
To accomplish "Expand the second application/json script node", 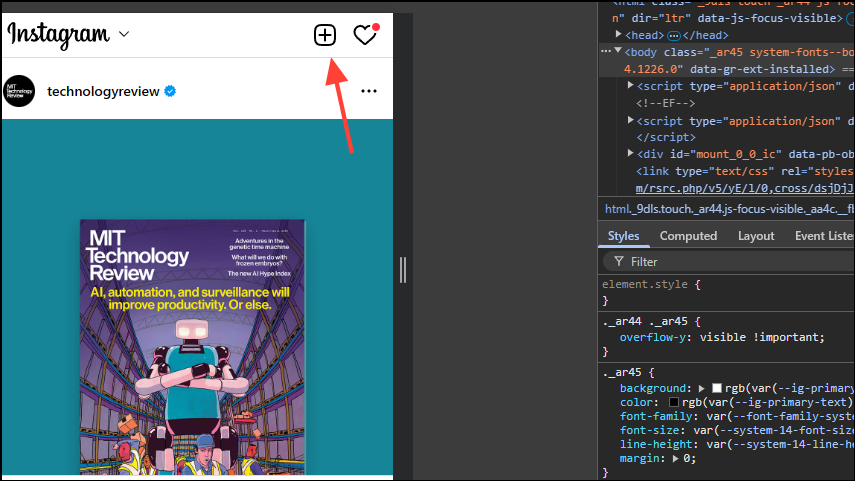I will (630, 121).
